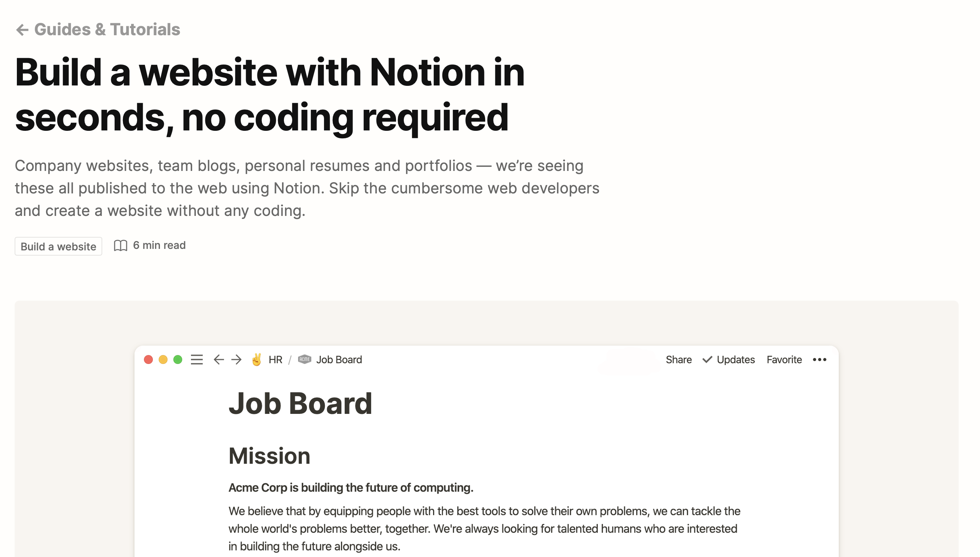Viewport: 980px width, 557px height.
Task: Open the Build a website tag
Action: [x=58, y=246]
